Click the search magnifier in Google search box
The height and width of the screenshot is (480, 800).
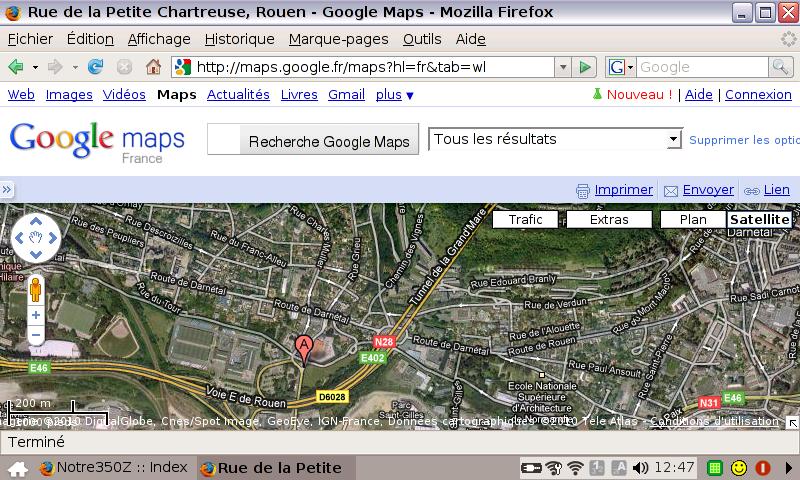click(780, 67)
